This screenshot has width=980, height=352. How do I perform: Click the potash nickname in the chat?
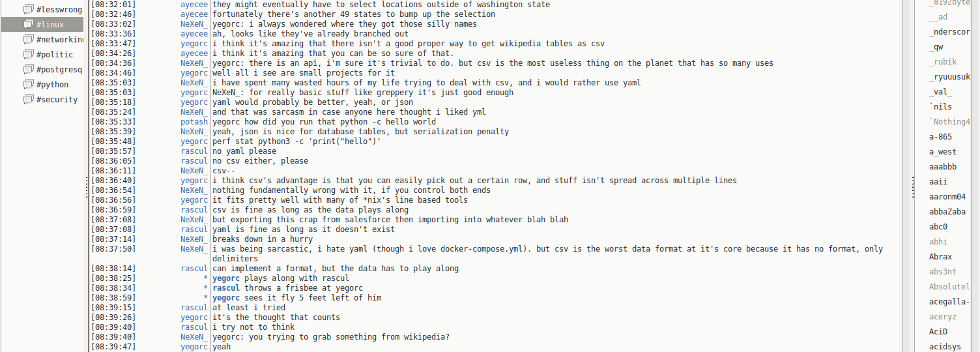click(x=194, y=122)
